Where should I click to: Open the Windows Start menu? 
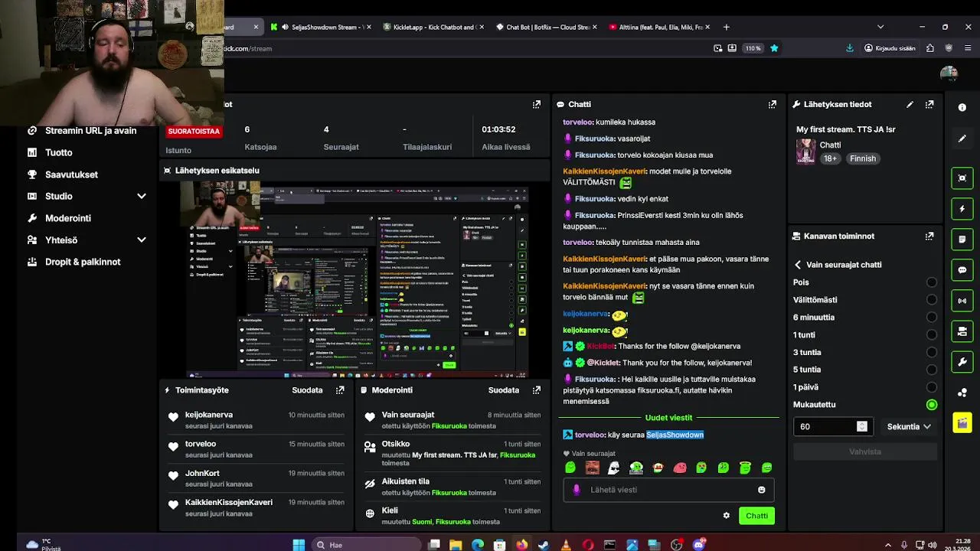pos(299,545)
